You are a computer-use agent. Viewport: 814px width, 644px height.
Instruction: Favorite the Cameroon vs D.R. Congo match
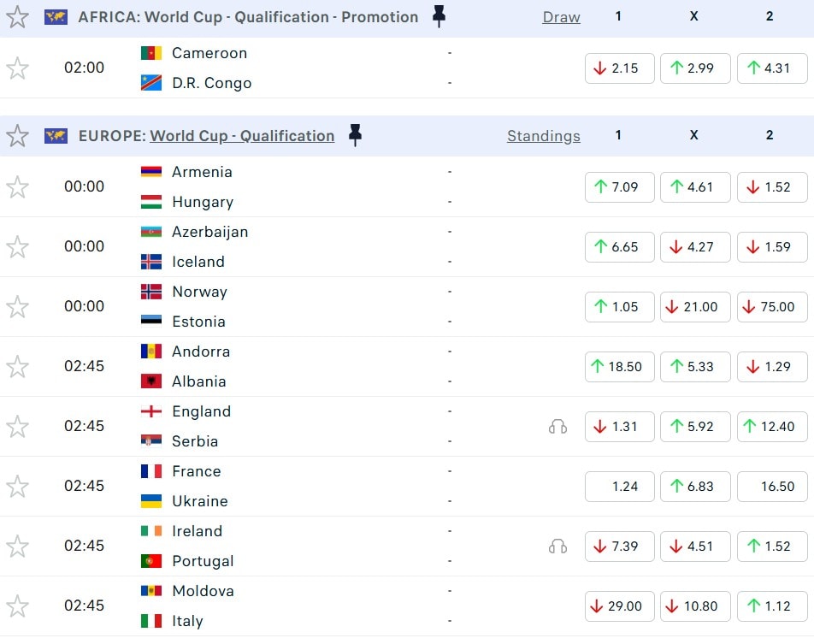17,68
